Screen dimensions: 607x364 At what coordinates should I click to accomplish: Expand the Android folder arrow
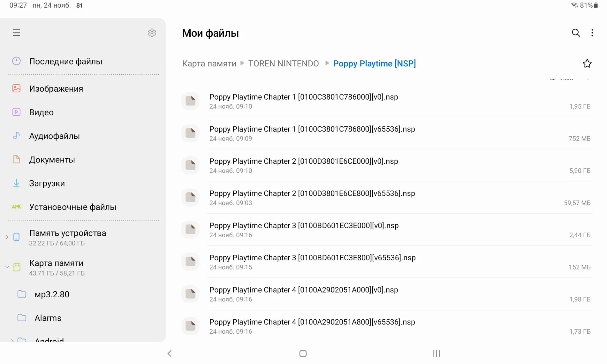click(x=12, y=340)
